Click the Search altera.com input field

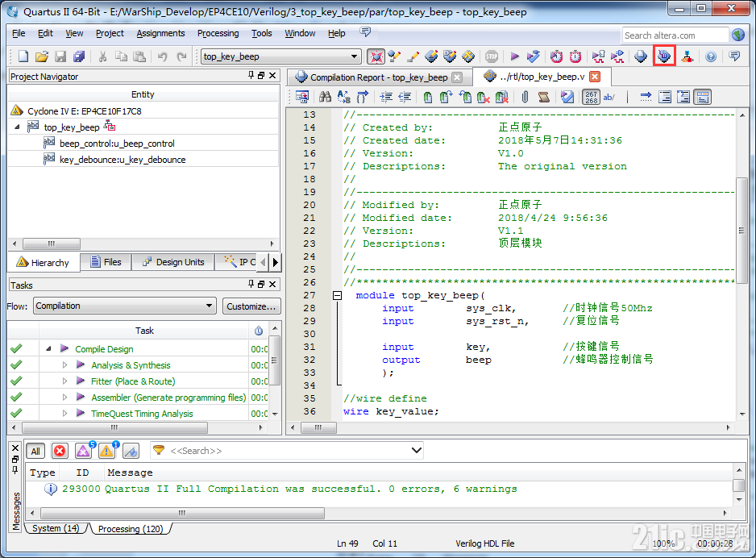(675, 35)
